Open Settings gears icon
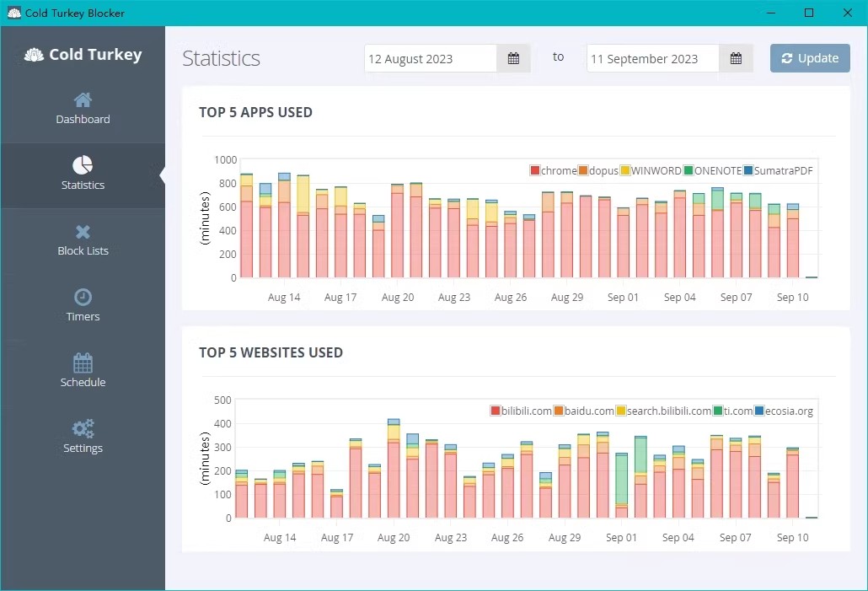The height and width of the screenshot is (591, 868). click(83, 428)
